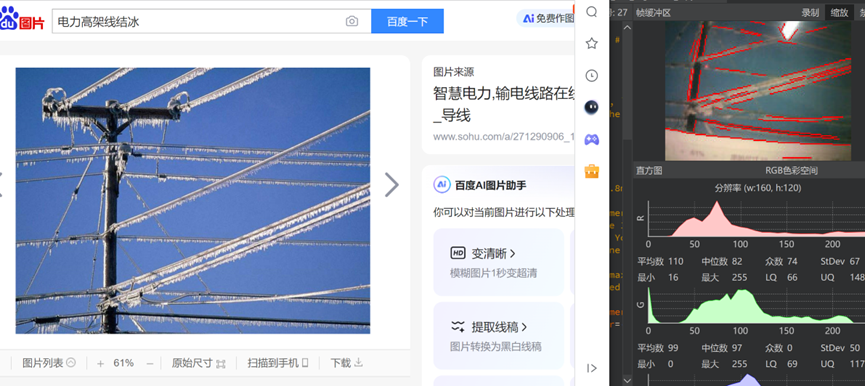
Task: Click the red channel histogram graph
Action: pos(756,218)
